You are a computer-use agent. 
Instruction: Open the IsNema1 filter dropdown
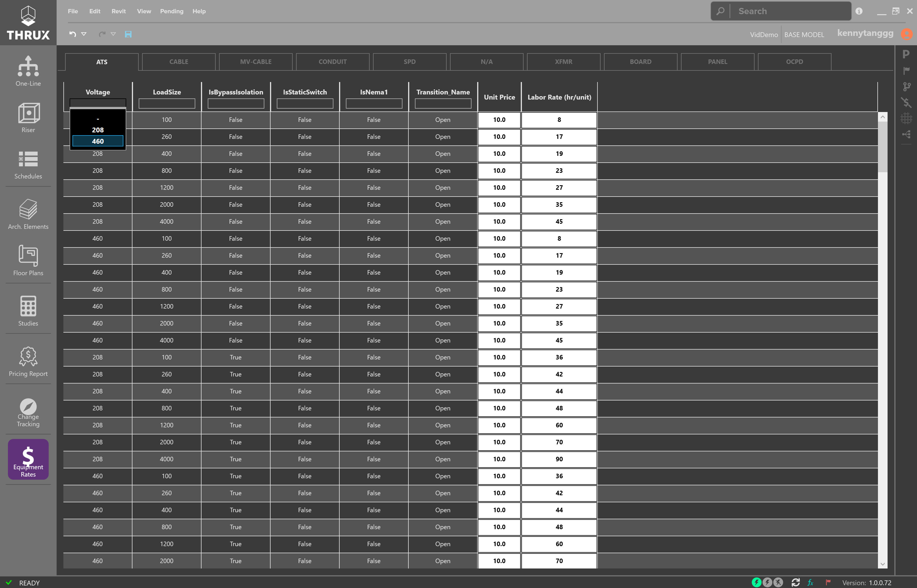pos(374,104)
